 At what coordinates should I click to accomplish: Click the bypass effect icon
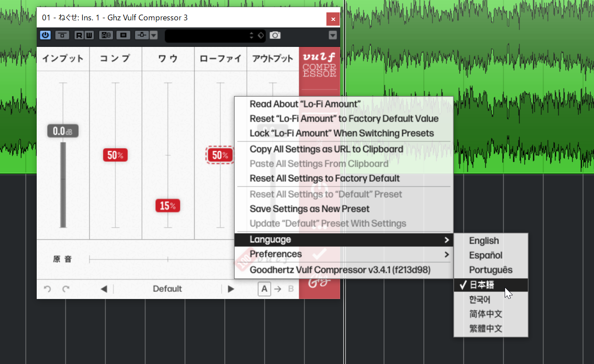pos(62,35)
